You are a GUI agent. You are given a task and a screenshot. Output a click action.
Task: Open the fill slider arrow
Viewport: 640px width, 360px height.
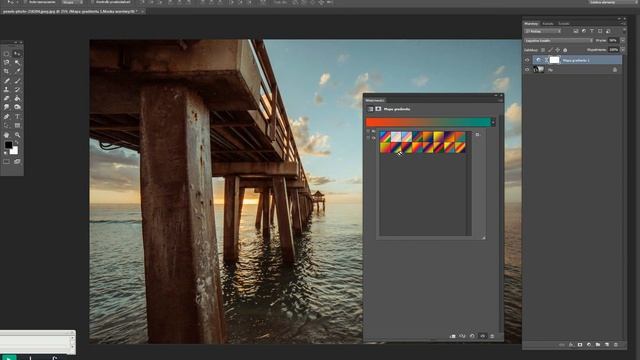click(622, 50)
